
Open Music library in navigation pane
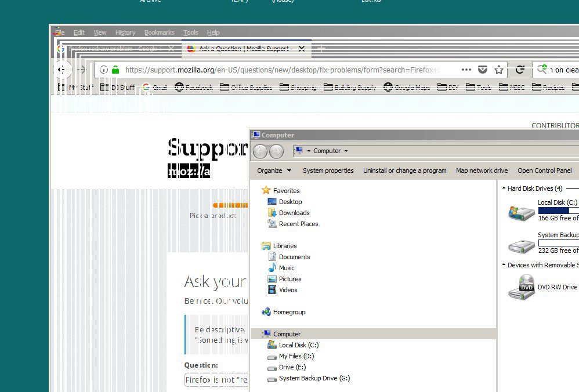(281, 268)
